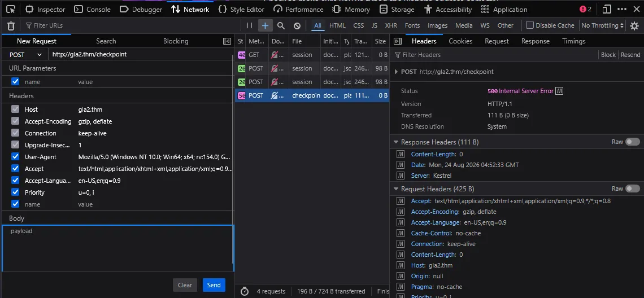The image size is (644, 298).
Task: Toggle Raw view for Response Headers
Action: click(633, 142)
